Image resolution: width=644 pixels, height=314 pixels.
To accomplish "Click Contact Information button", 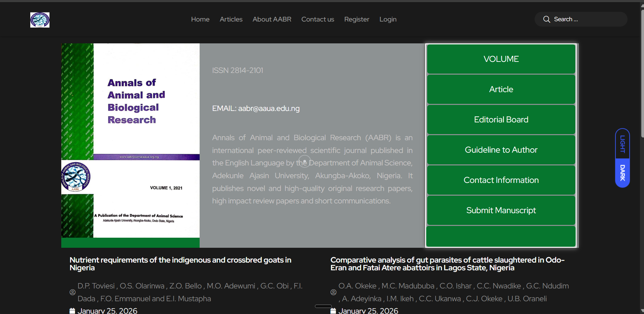I will [501, 180].
